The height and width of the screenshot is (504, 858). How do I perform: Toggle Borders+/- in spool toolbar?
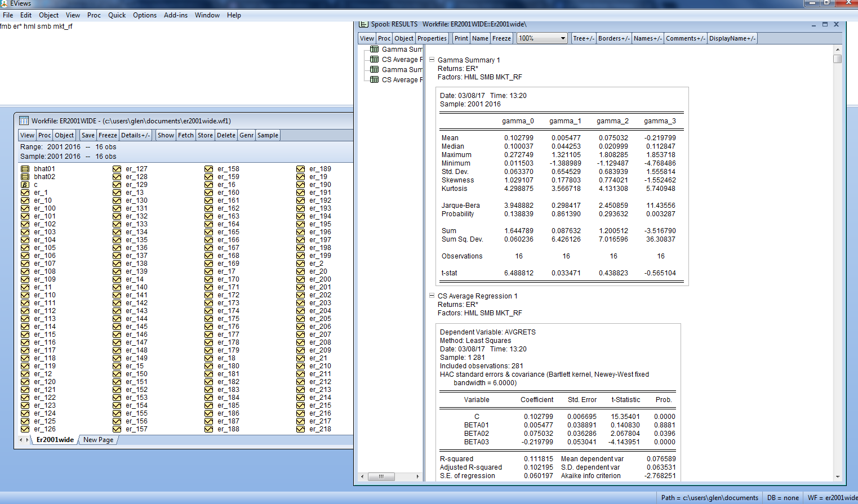coord(614,38)
